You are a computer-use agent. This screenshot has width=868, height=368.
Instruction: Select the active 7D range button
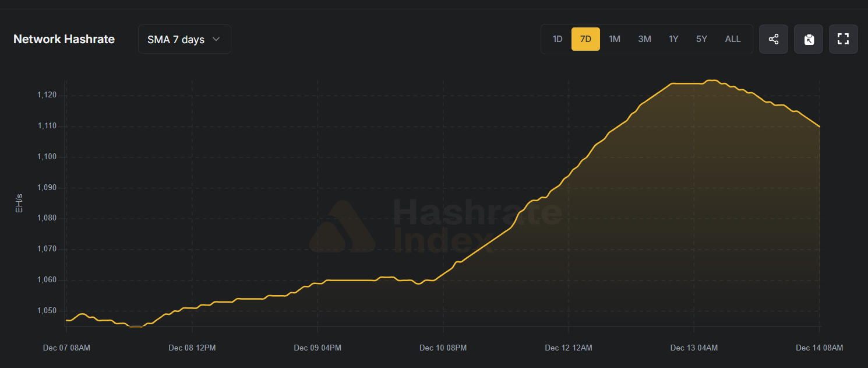coord(585,39)
